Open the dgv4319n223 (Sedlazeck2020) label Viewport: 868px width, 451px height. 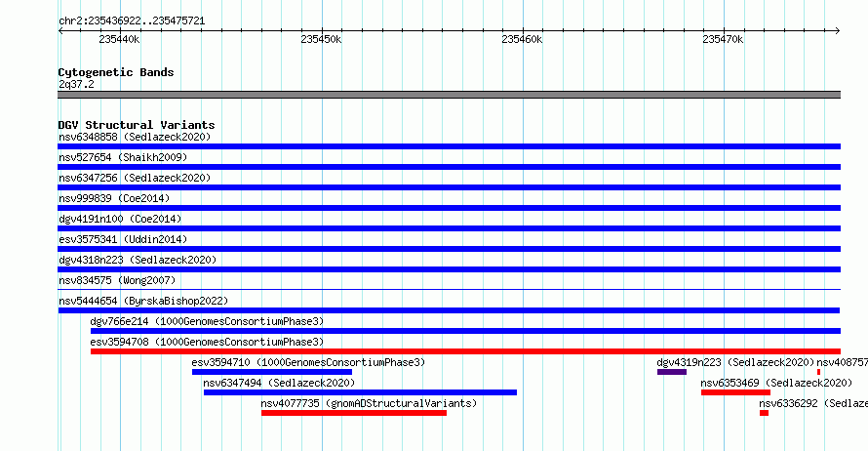pyautogui.click(x=735, y=362)
